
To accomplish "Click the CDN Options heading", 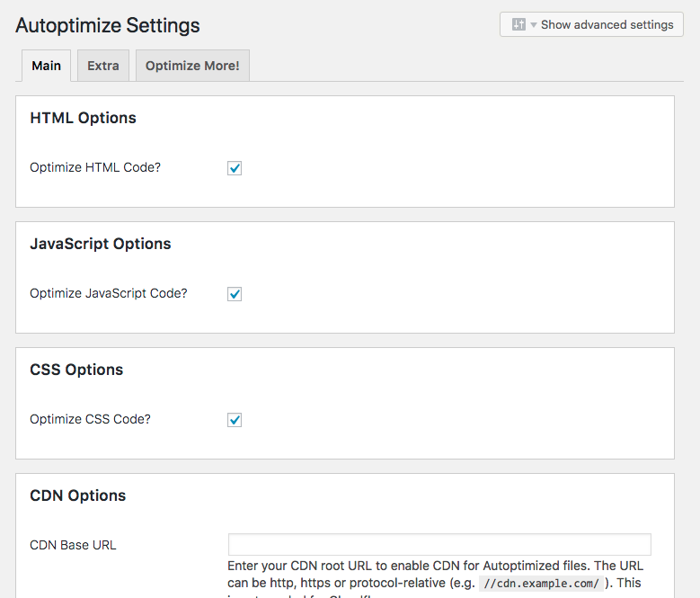I will click(77, 495).
